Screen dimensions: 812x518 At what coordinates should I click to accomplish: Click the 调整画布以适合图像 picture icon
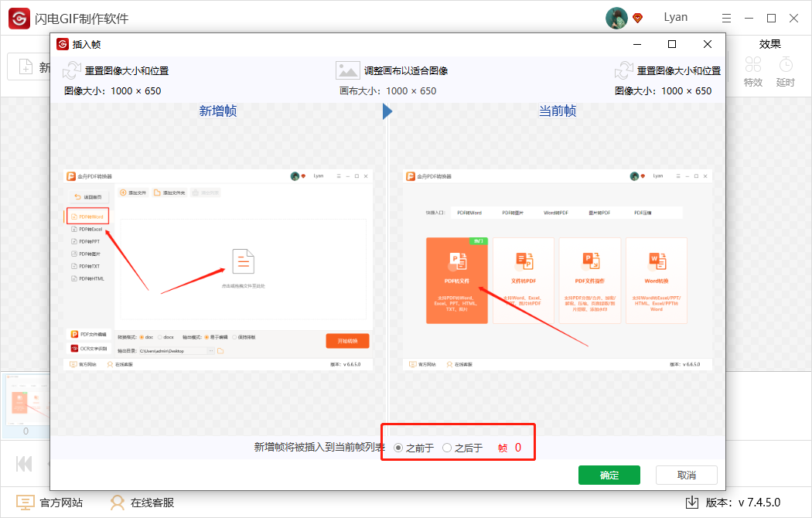pyautogui.click(x=347, y=70)
